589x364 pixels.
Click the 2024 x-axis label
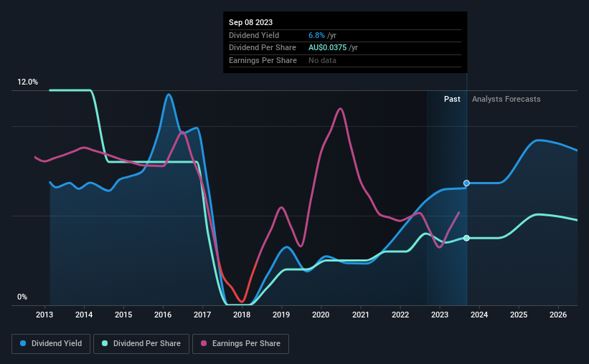tap(479, 315)
